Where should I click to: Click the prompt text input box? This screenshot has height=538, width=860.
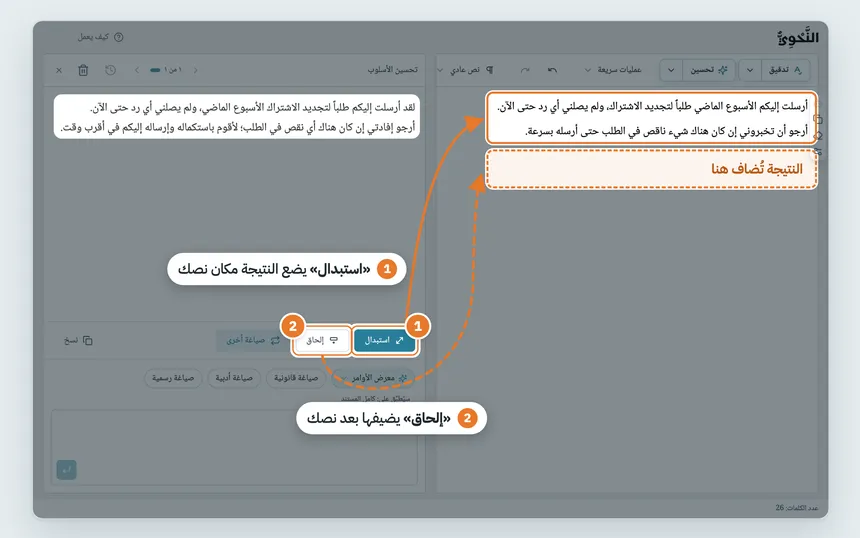tap(234, 447)
